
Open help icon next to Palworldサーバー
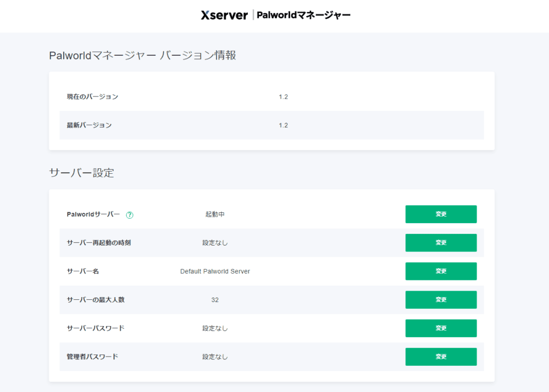130,215
